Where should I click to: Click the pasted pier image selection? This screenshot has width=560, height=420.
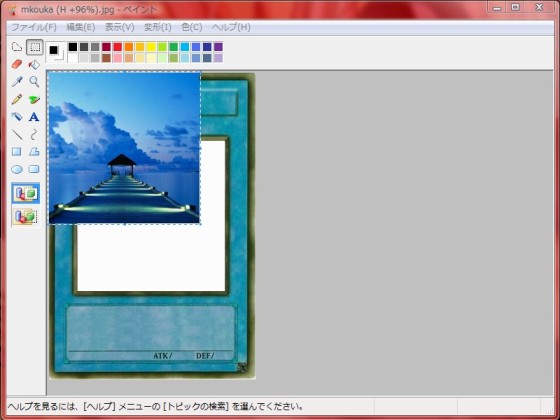[x=124, y=148]
